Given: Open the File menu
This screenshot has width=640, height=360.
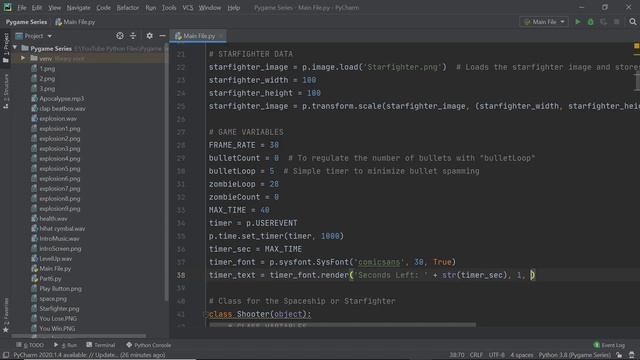Looking at the screenshot, I should (x=22, y=7).
